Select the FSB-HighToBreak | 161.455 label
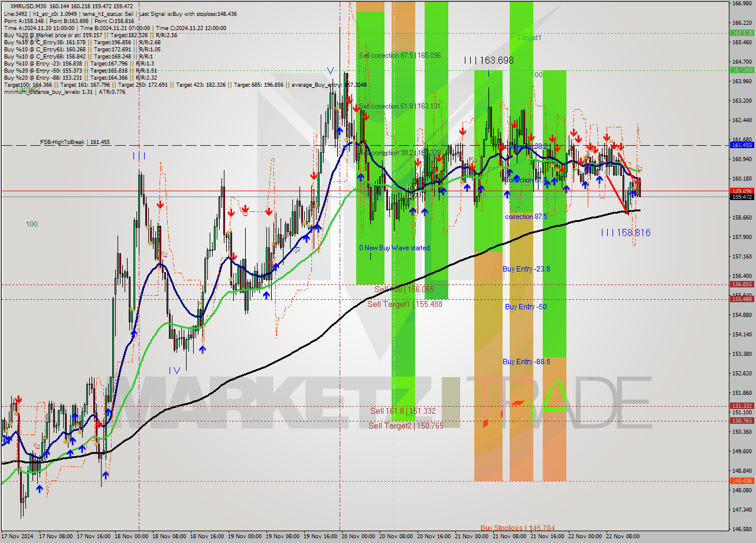Image resolution: width=756 pixels, height=543 pixels. click(x=75, y=142)
